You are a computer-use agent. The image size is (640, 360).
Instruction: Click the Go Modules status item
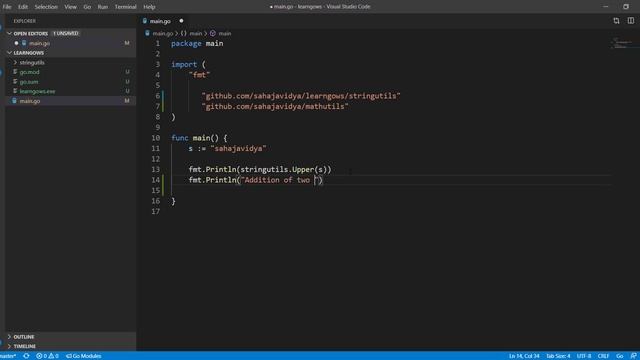[x=83, y=356]
